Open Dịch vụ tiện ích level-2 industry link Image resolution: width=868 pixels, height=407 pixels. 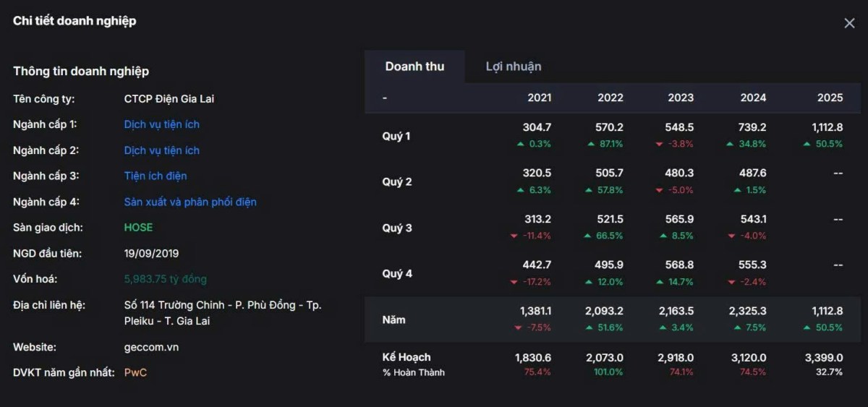tap(161, 150)
